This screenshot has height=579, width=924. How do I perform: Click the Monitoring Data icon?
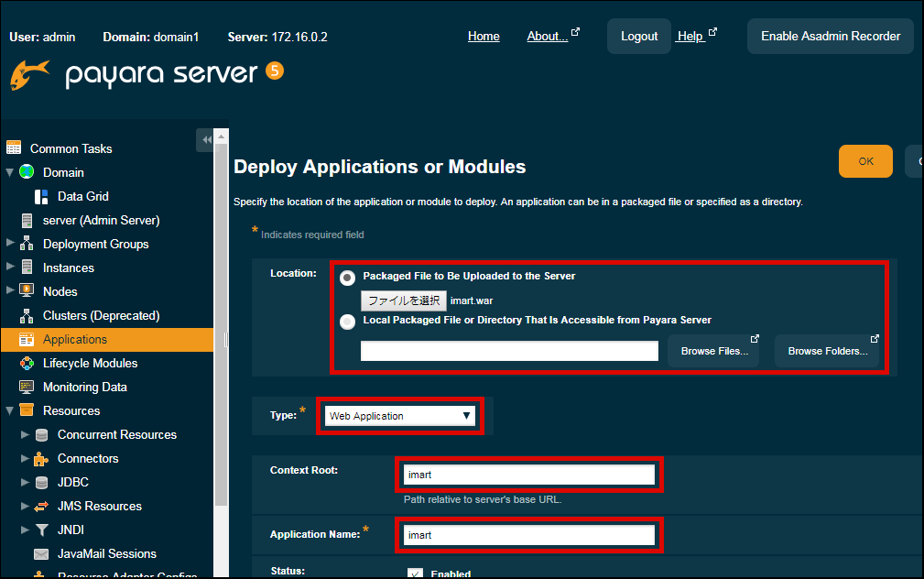click(27, 387)
